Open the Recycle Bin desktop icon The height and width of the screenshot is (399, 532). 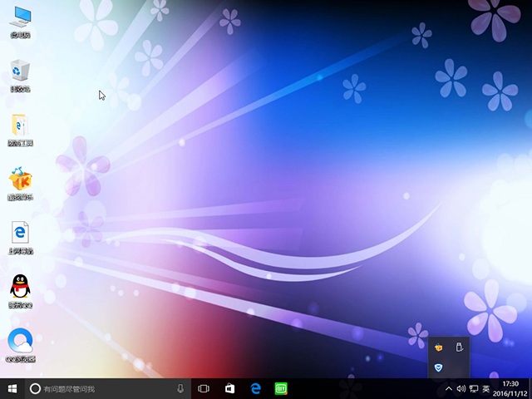click(x=19, y=71)
